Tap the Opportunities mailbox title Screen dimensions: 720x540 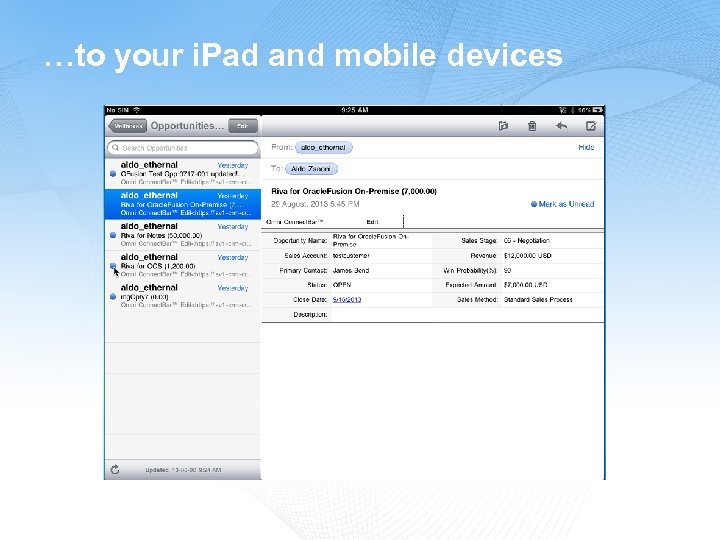coord(187,125)
